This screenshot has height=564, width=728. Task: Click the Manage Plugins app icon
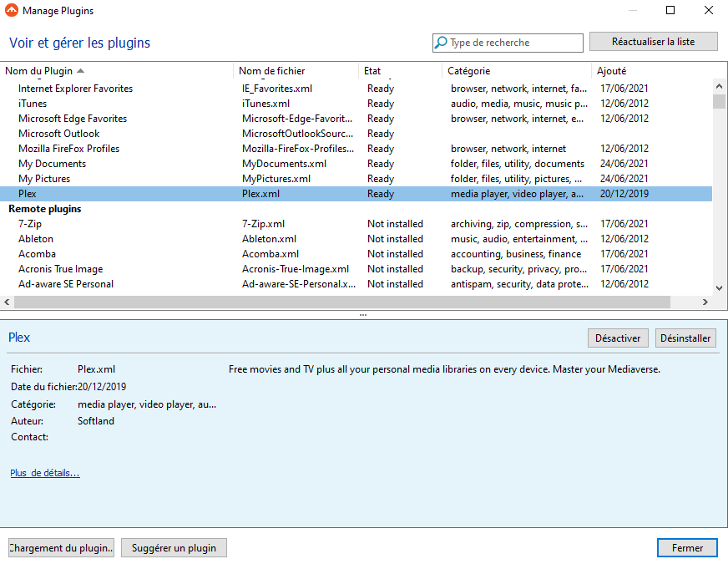pos(11,10)
